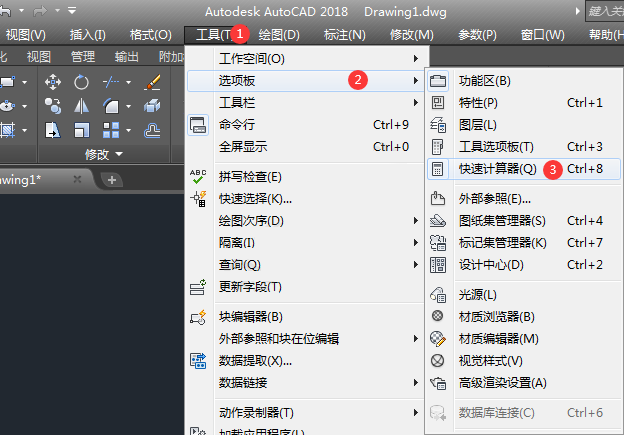Switch to the 视图 ribbon tab
624x435 pixels.
(x=39, y=57)
